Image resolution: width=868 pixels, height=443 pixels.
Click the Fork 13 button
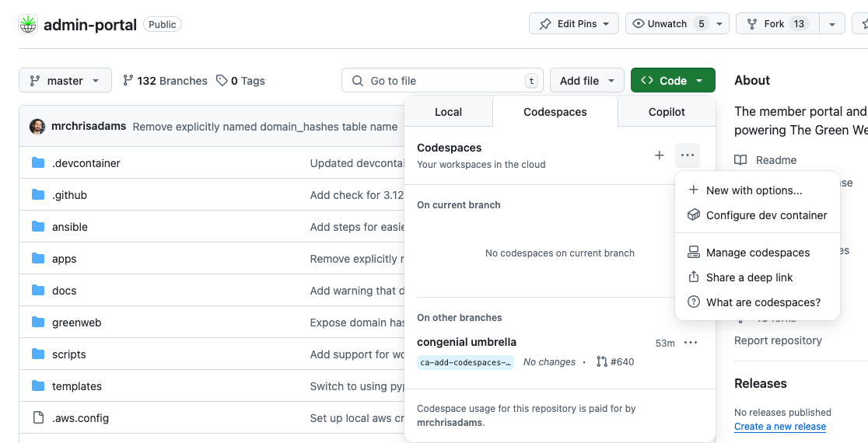778,24
